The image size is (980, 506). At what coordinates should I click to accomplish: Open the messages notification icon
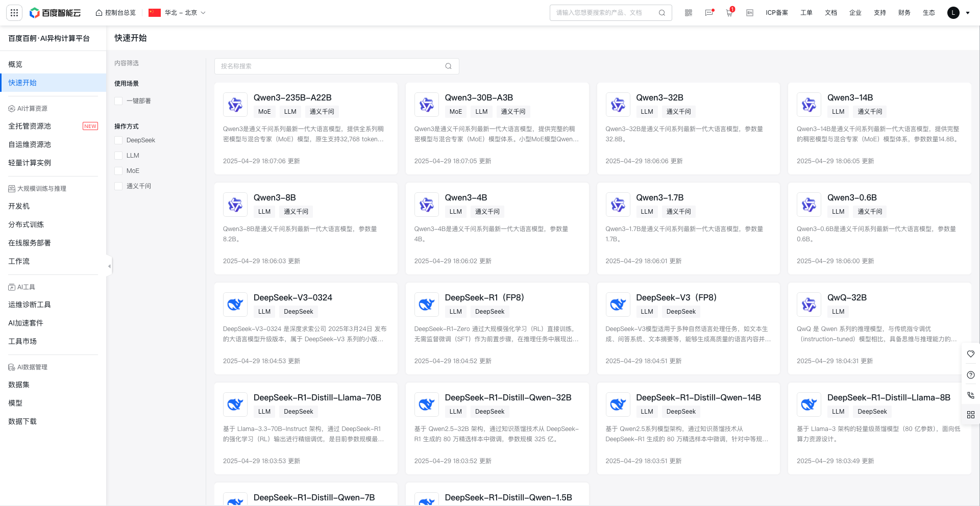tap(709, 13)
